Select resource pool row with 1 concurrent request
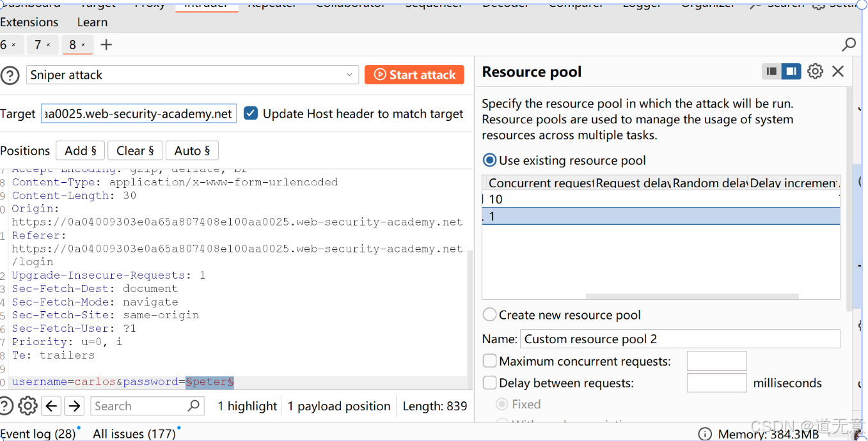868x441 pixels. 661,216
